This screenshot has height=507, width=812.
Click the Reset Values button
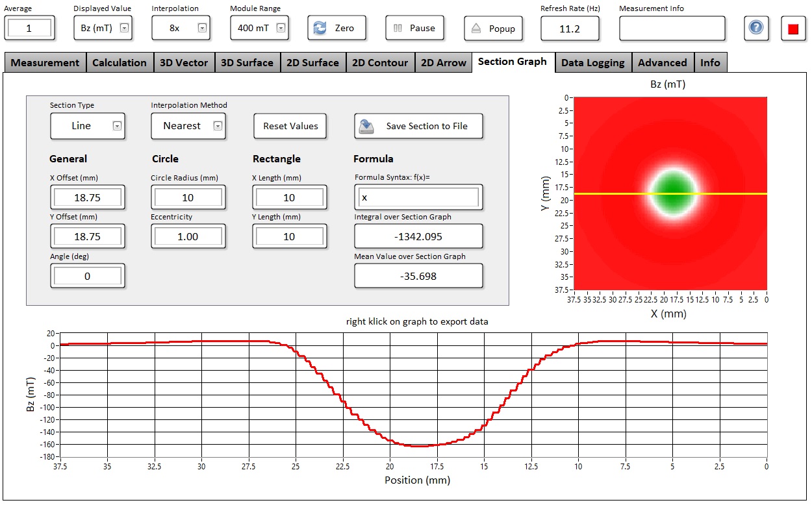click(x=290, y=126)
